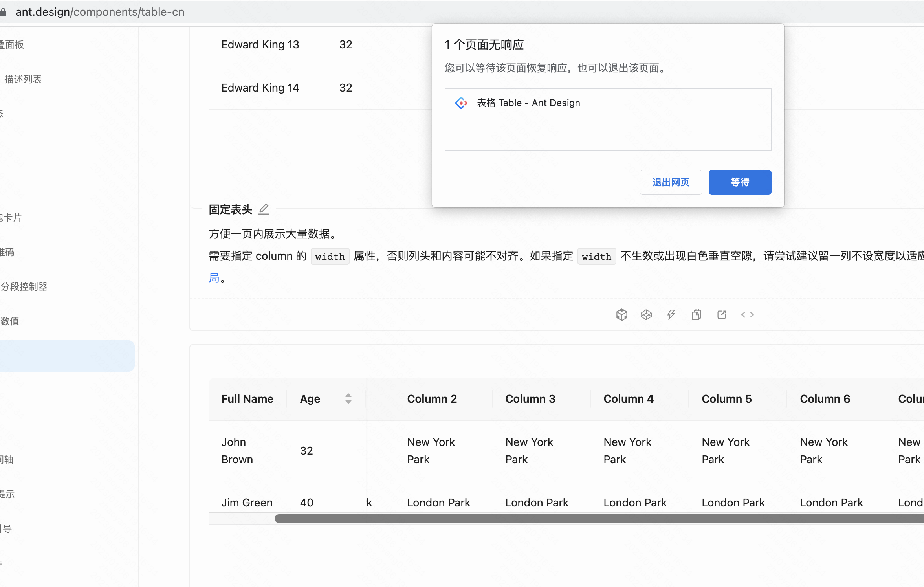Open demo in CodePen icon

[646, 315]
